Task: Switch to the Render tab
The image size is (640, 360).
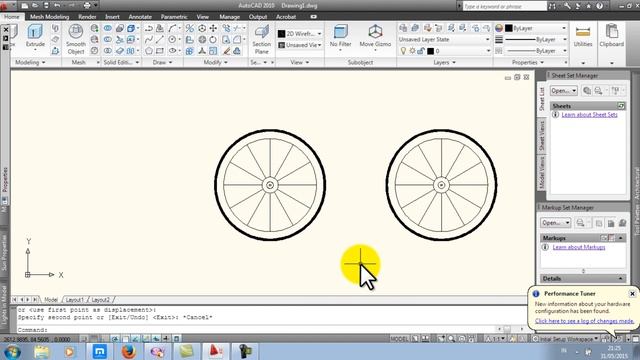Action: 87,17
